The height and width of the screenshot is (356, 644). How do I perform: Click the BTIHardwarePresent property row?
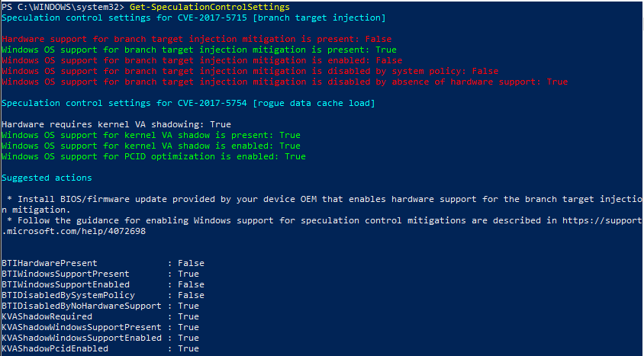point(103,263)
